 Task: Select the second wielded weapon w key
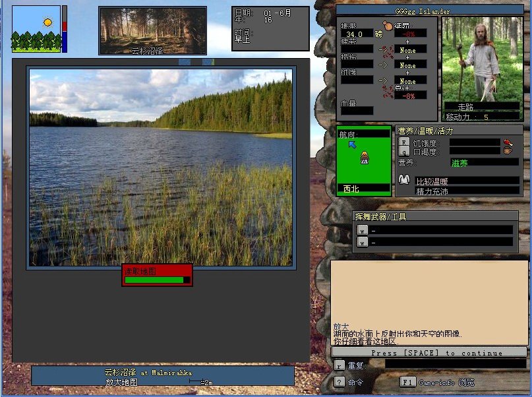pos(363,242)
